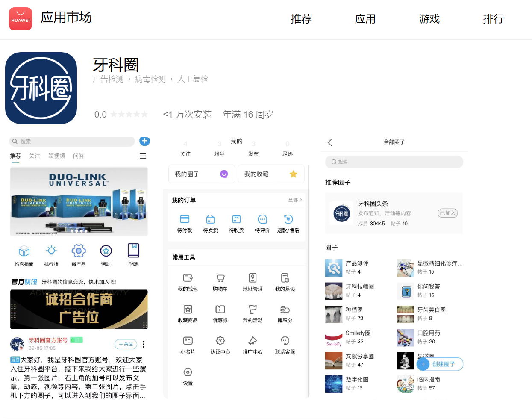Tap the 学院 bookmark icon
The width and height of the screenshot is (532, 419).
[x=133, y=251]
